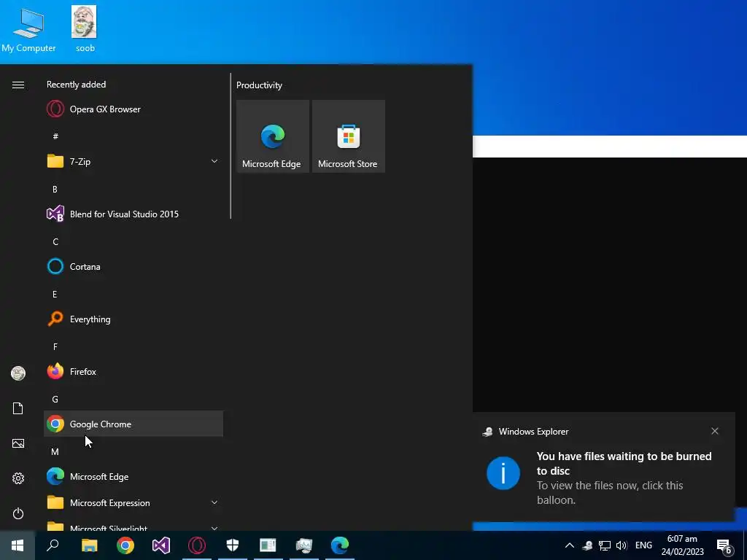
Task: Dismiss the Windows Explorer notification
Action: click(x=715, y=431)
